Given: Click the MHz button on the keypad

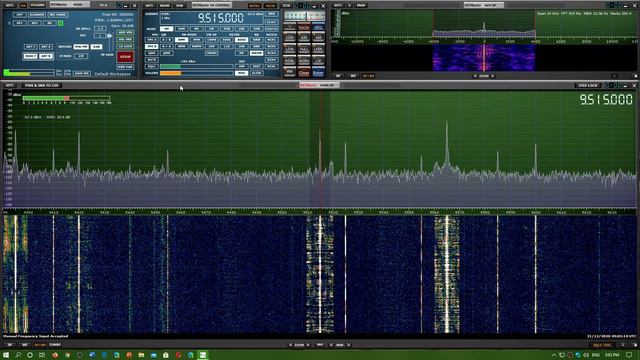Looking at the screenshot, I should pyautogui.click(x=318, y=27).
